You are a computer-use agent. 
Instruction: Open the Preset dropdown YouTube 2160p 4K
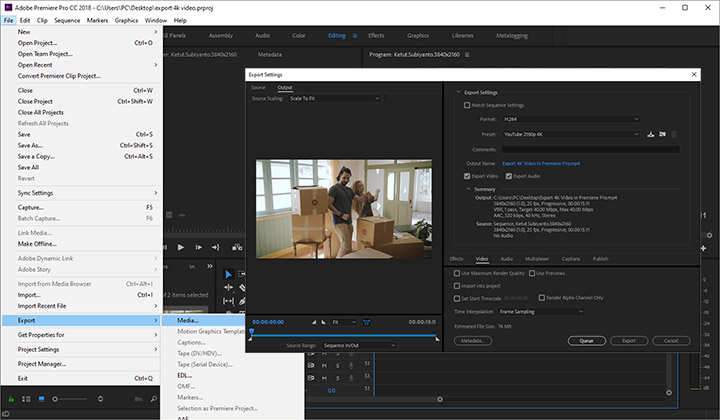point(570,133)
